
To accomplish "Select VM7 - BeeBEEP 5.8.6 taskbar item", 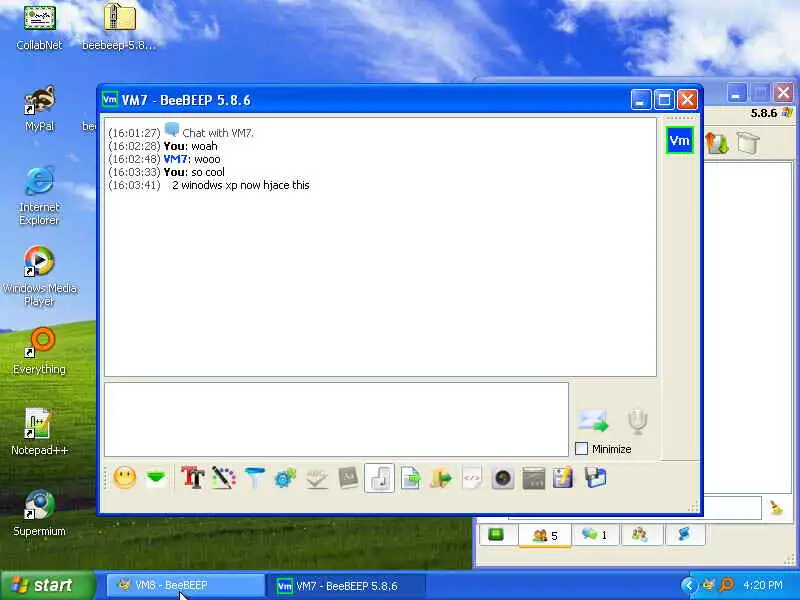I will 348,586.
